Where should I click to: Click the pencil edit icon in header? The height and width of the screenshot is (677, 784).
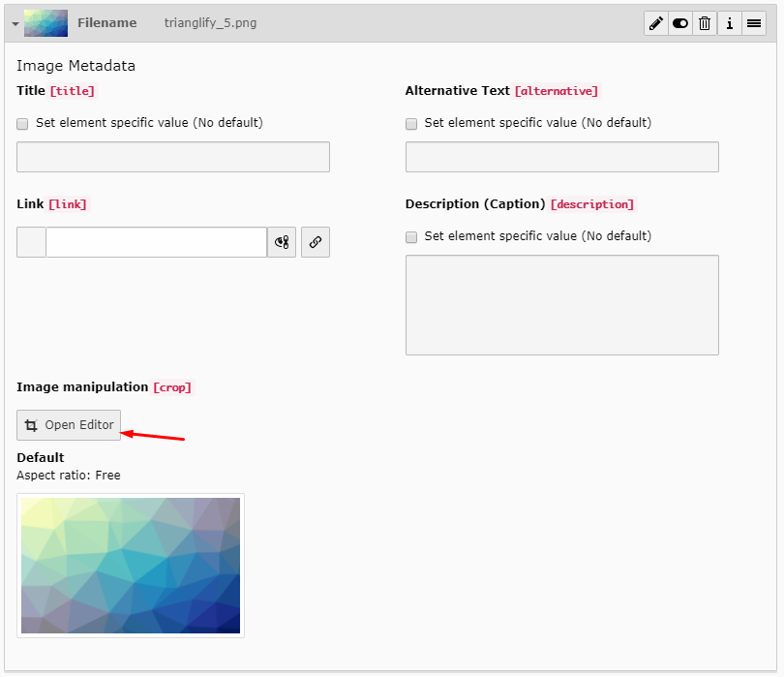click(656, 23)
